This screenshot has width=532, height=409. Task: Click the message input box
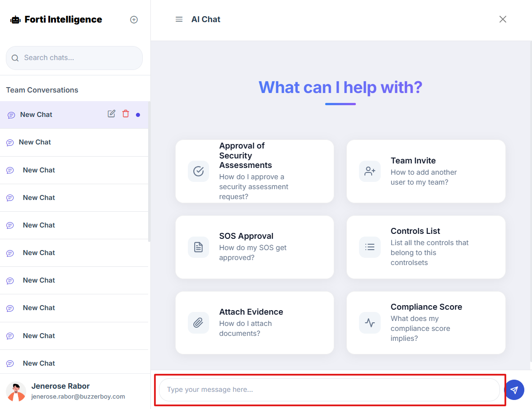coord(329,390)
